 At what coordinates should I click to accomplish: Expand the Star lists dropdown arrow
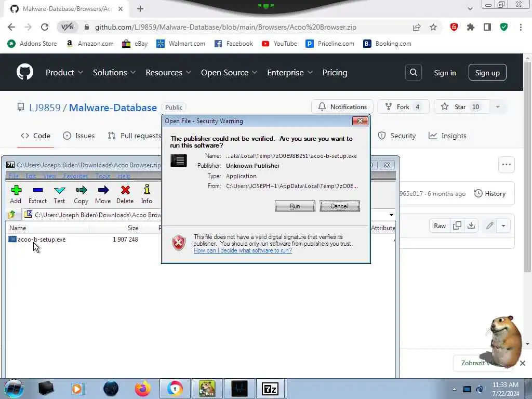(498, 107)
